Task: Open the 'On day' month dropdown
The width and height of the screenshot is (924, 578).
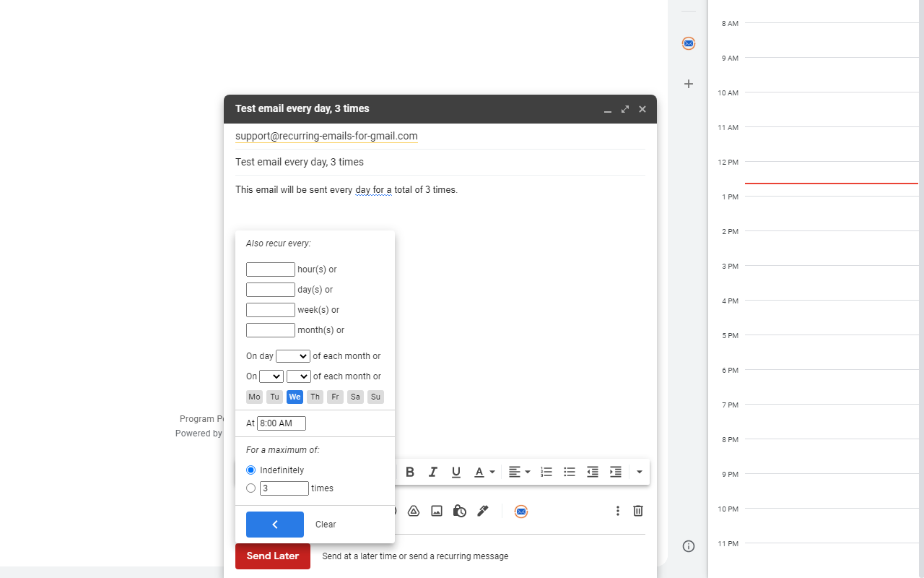Action: (292, 355)
